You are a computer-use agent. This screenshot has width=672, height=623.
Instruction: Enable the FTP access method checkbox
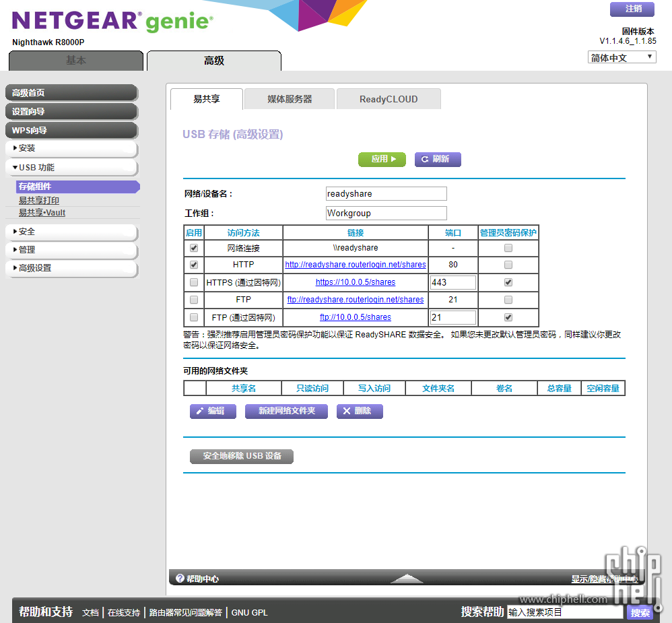click(x=194, y=300)
